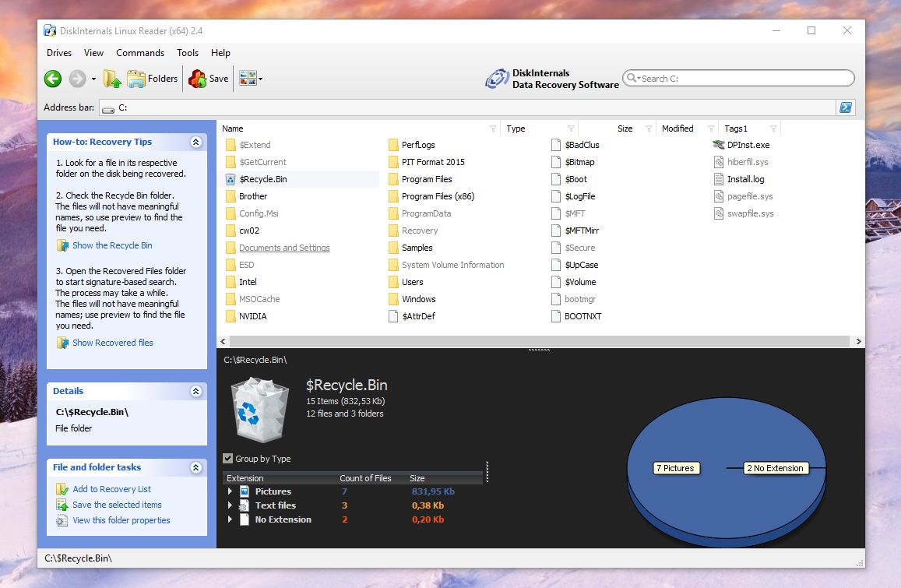Screen dimensions: 901x588
Task: Expand the No Extension group
Action: [x=230, y=519]
